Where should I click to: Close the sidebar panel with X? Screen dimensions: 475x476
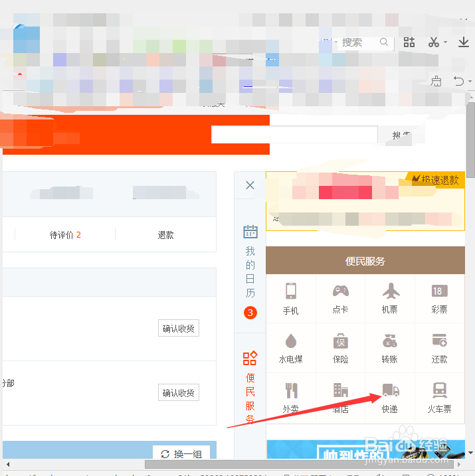click(250, 185)
